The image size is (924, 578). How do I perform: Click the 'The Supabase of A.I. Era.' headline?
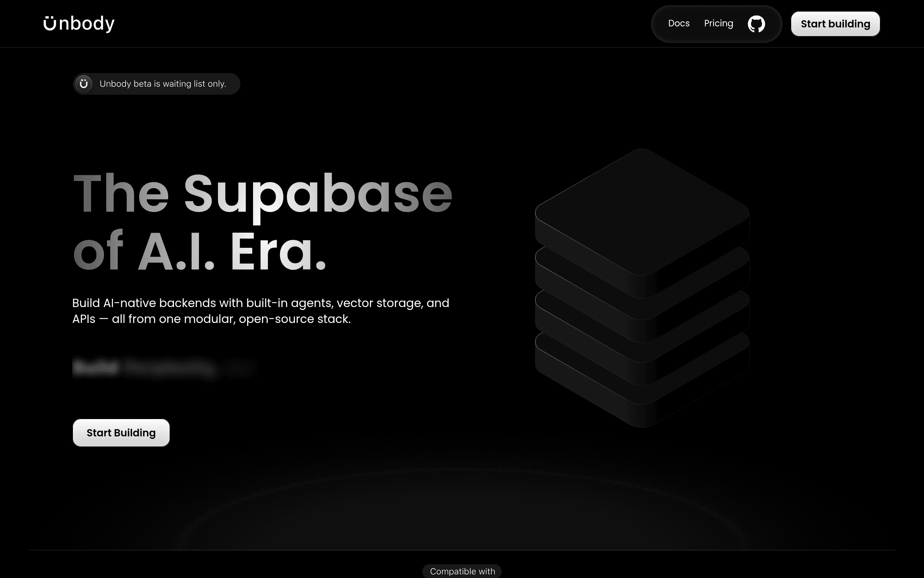[x=263, y=222]
